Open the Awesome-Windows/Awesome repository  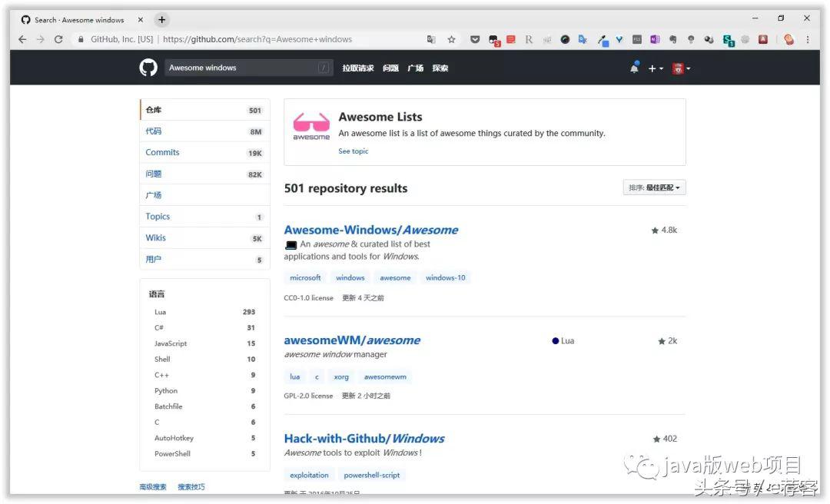coord(371,230)
